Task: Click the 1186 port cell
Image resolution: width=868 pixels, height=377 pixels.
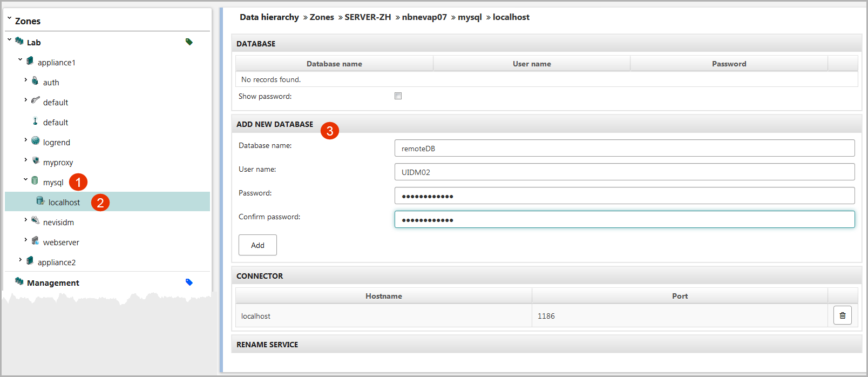Action: (680, 316)
